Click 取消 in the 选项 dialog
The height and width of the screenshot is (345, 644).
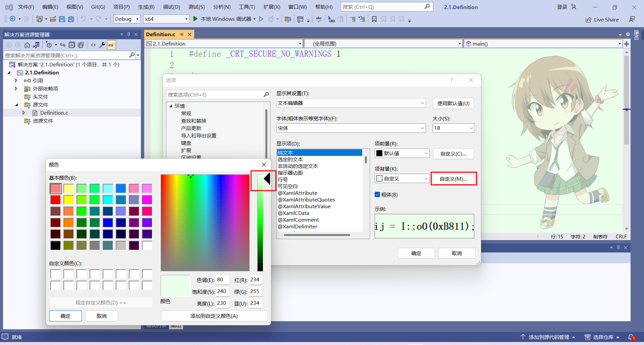[457, 253]
